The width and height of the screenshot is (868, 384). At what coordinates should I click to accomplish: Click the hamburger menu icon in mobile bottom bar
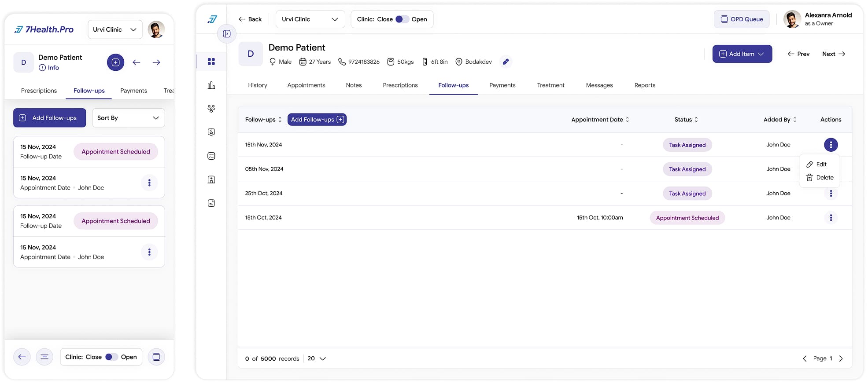click(44, 357)
